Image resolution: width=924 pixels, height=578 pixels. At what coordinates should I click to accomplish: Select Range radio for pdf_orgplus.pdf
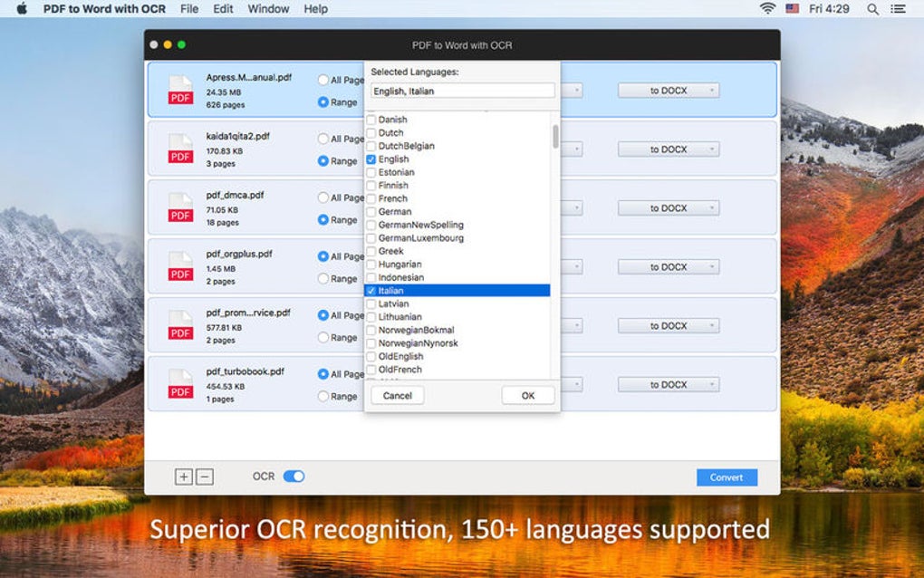(322, 278)
